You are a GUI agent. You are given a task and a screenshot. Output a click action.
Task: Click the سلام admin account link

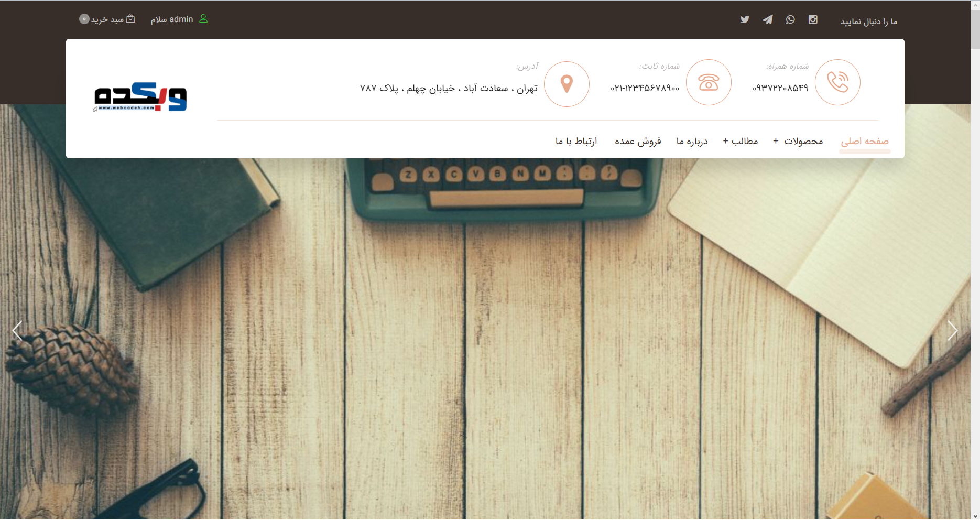click(x=172, y=19)
